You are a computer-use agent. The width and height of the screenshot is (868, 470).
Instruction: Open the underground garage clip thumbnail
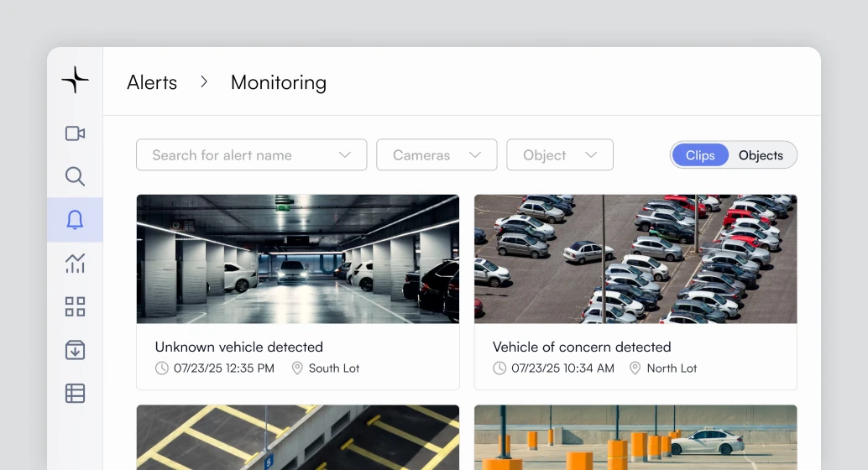coord(298,258)
